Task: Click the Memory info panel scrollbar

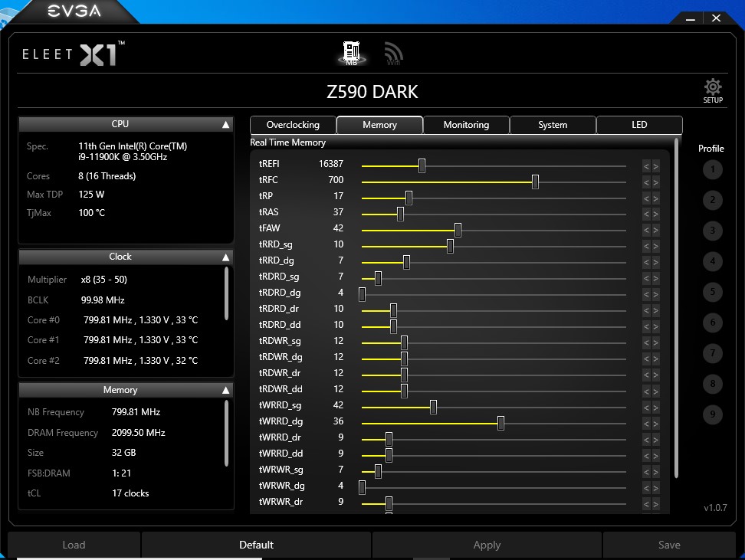Action: pyautogui.click(x=226, y=433)
